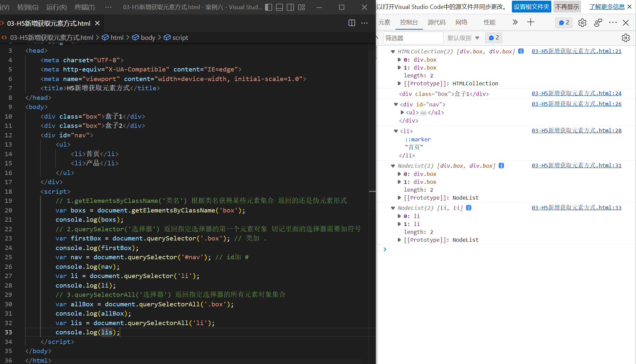This screenshot has width=636, height=364.
Task: Switch to the 性能 tab
Action: [x=489, y=22]
